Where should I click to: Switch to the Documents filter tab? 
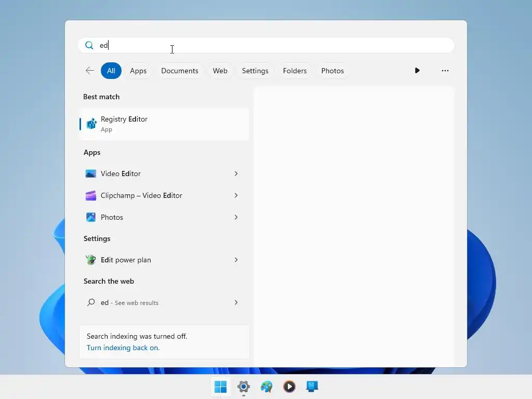point(179,71)
